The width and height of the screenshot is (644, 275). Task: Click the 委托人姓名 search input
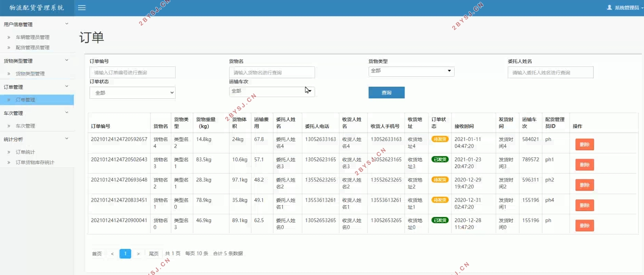[x=551, y=72]
